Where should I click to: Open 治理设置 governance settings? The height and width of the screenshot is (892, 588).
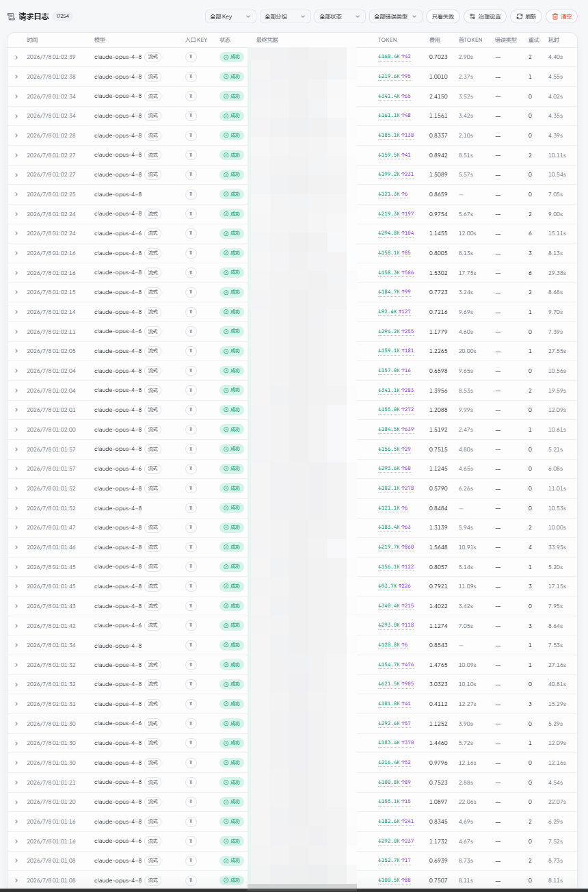coord(485,16)
